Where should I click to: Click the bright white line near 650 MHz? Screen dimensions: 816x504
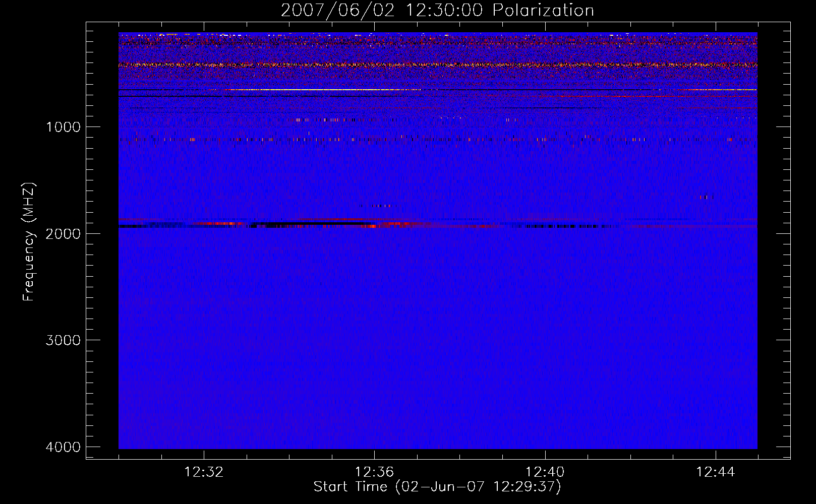(323, 90)
